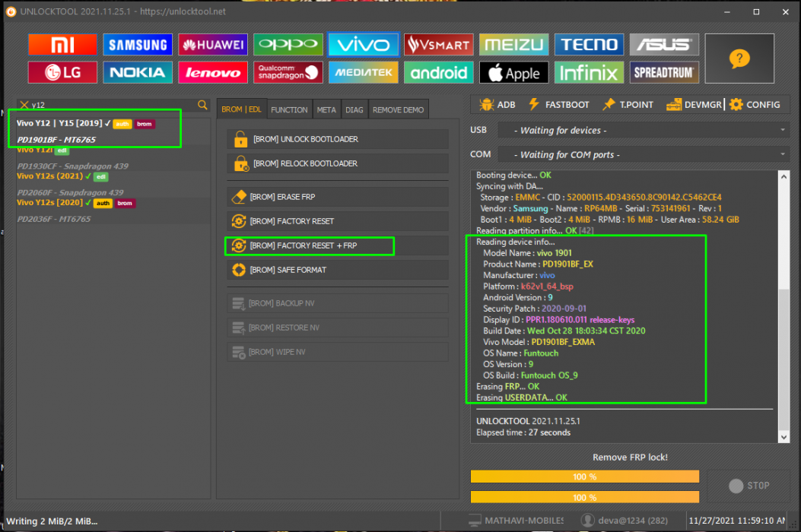801x532 pixels.
Task: Click the Elapsed time : 27 seconds line
Action: (x=523, y=432)
